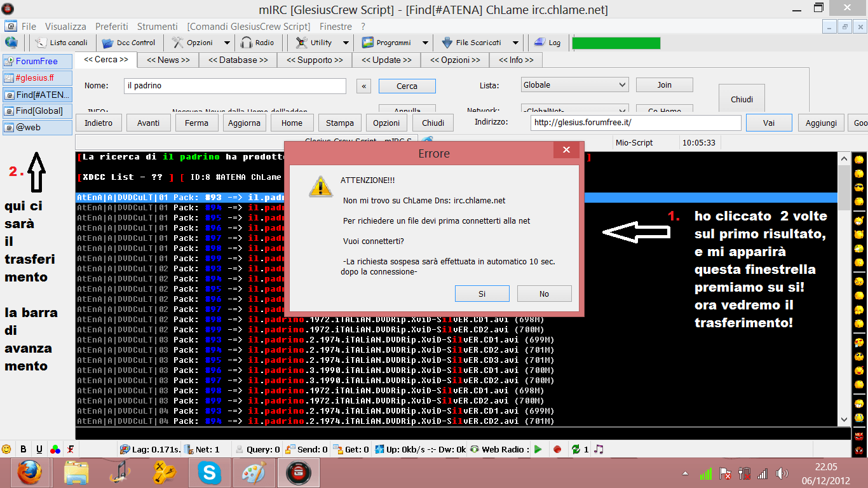Open the Lista canali toolbar icon
This screenshot has height=488, width=868.
pyautogui.click(x=62, y=43)
